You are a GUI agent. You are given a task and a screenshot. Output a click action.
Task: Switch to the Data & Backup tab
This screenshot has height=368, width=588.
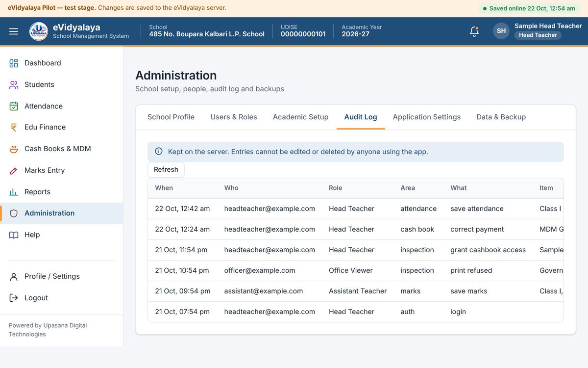[x=501, y=117]
